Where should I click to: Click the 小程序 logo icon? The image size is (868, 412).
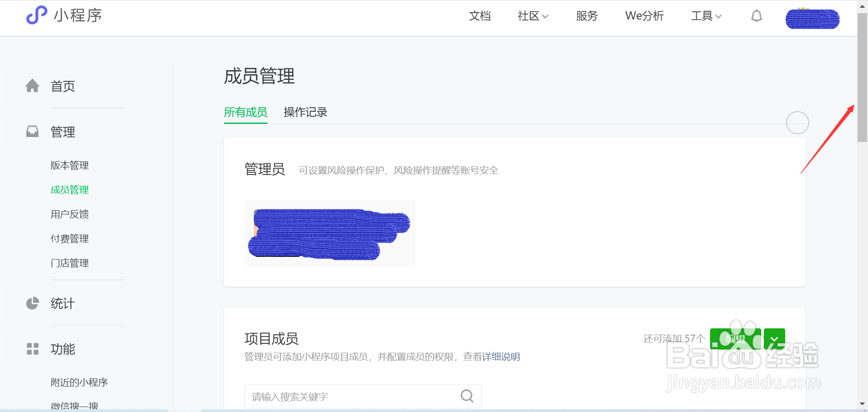(37, 15)
